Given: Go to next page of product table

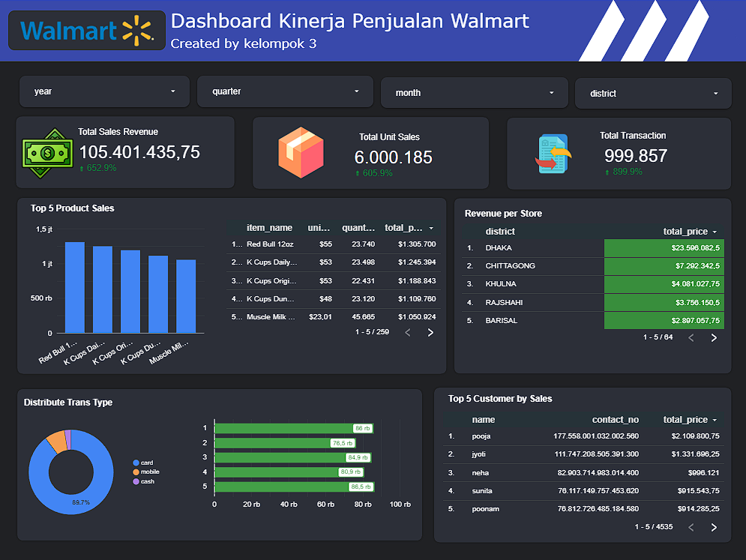Looking at the screenshot, I should pos(430,333).
